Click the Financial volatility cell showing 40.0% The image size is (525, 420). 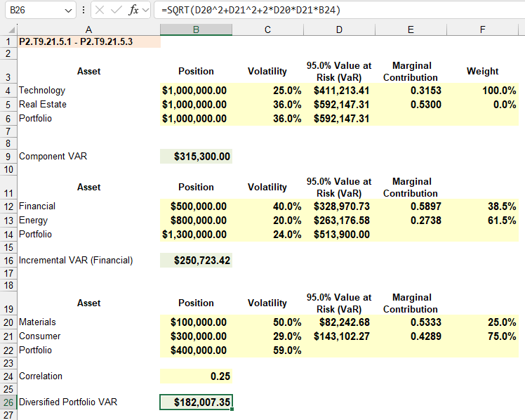pos(268,206)
